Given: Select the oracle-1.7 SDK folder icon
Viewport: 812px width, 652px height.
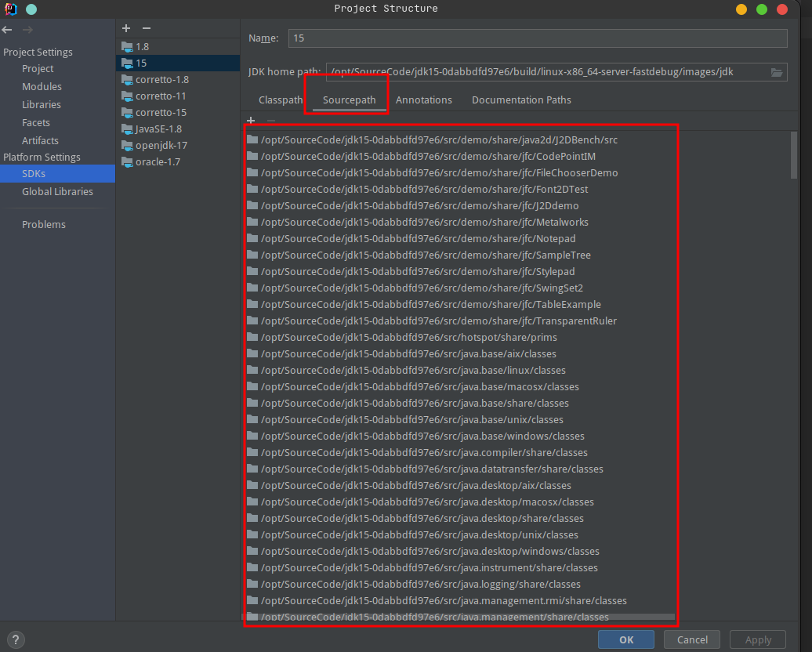Looking at the screenshot, I should pyautogui.click(x=127, y=162).
